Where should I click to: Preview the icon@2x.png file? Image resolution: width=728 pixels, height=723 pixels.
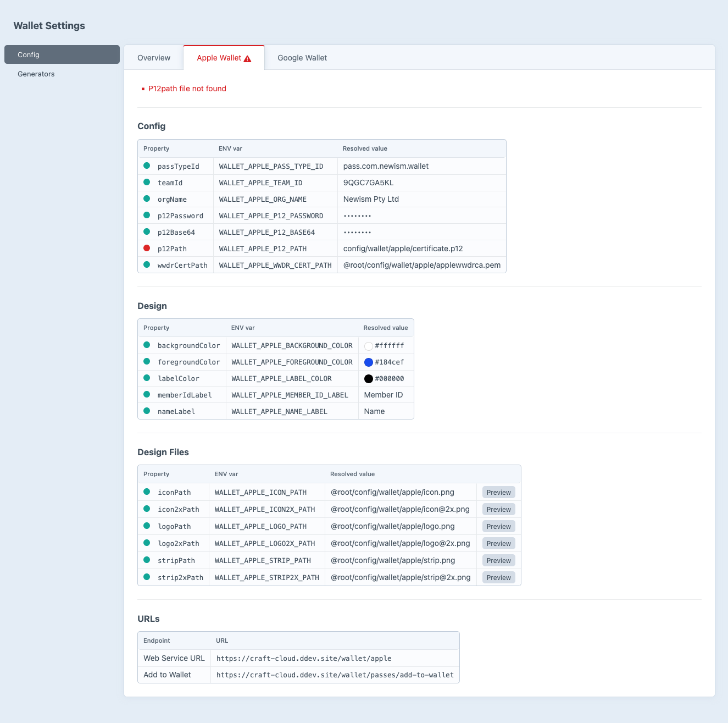(x=499, y=509)
